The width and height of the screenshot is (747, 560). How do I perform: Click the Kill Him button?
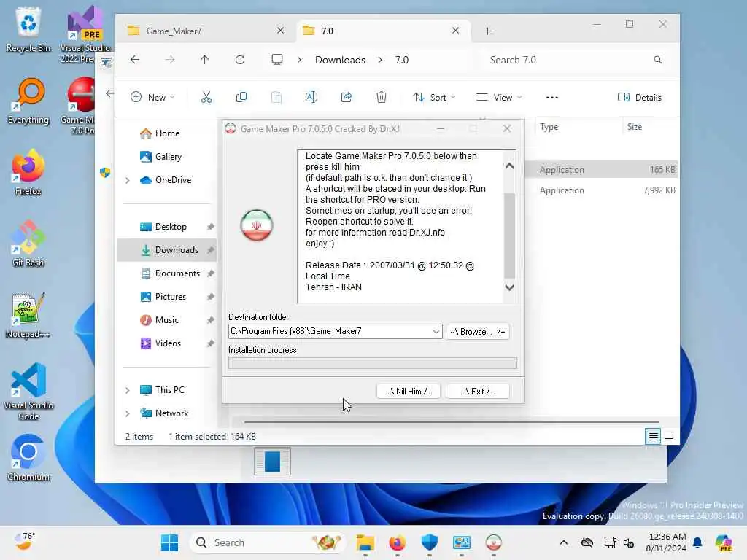[409, 392]
